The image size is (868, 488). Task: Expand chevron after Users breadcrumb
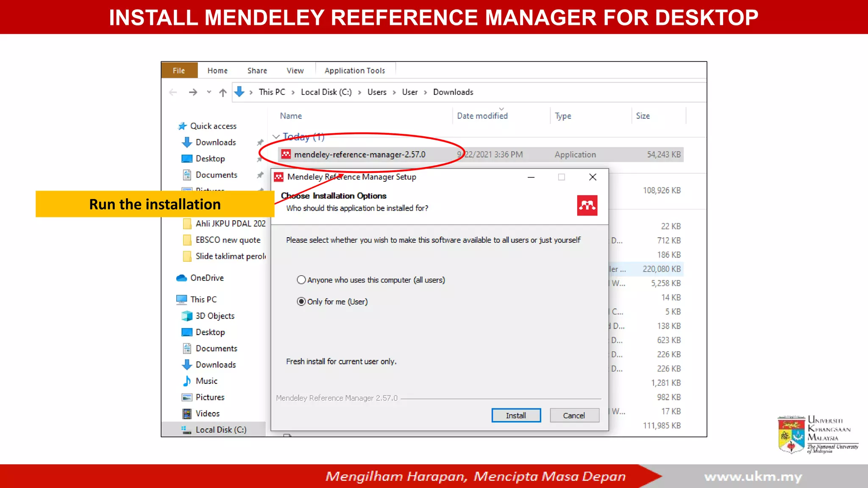[x=394, y=92]
